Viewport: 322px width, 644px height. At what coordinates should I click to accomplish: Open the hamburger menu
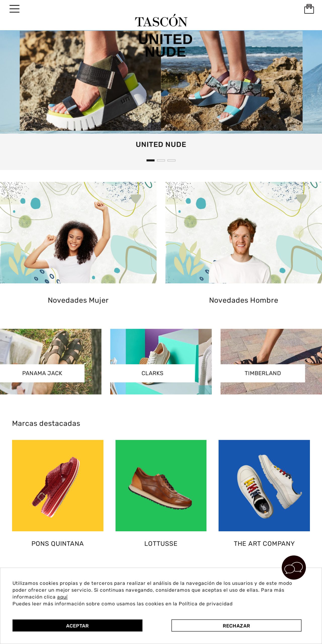click(14, 9)
